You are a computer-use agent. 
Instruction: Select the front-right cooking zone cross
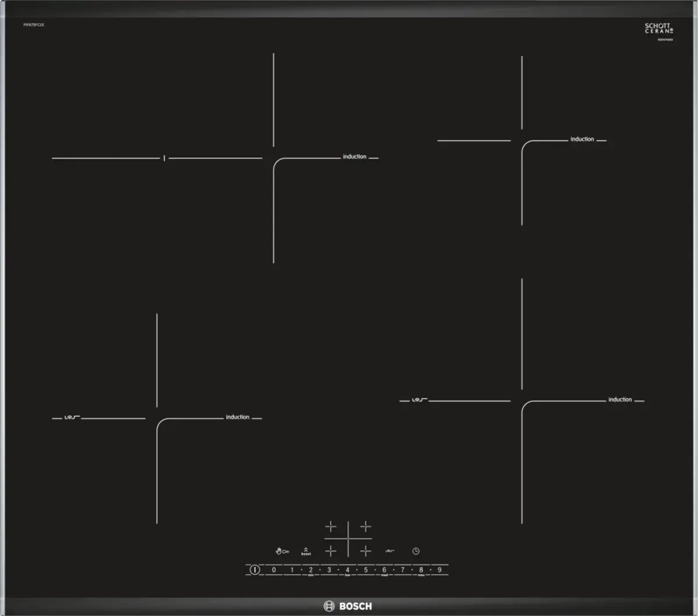pos(366,551)
